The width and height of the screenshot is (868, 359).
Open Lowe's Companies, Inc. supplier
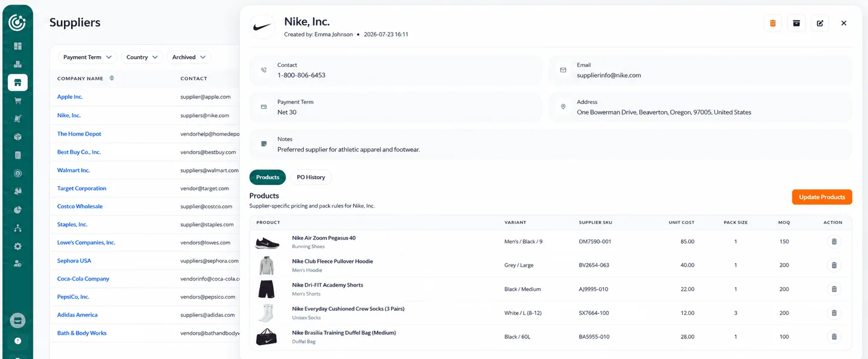pyautogui.click(x=86, y=243)
